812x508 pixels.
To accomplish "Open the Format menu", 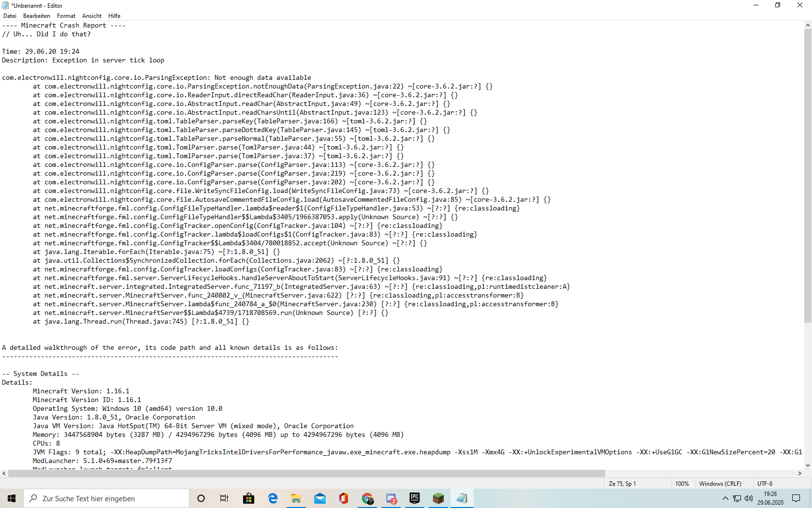I will tap(66, 16).
